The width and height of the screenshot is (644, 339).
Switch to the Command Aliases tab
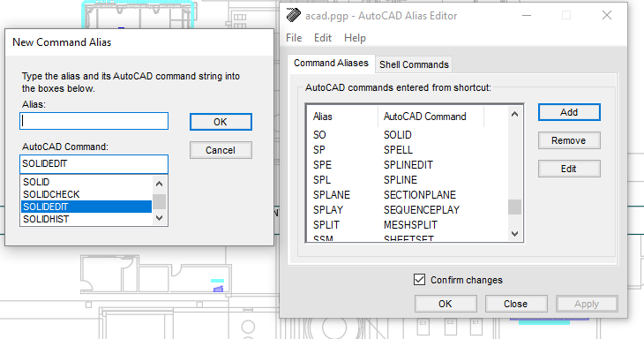(331, 64)
